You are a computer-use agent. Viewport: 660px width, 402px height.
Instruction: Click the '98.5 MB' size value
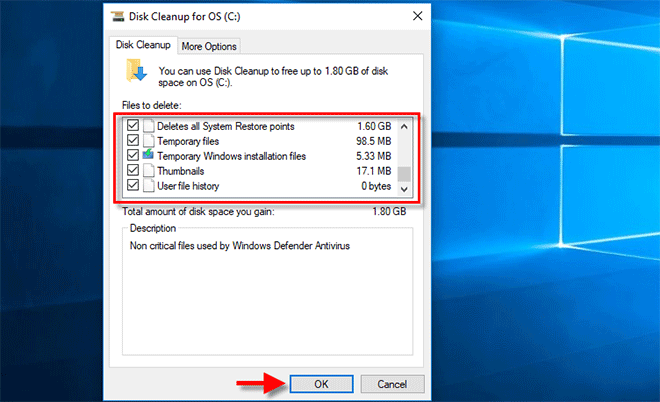coord(374,141)
